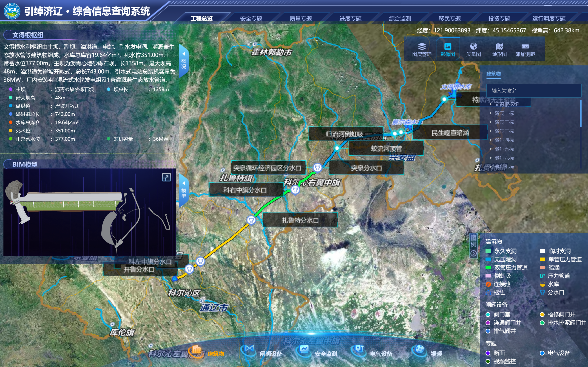Click the 闸阀设备 bottom dock icon

click(249, 350)
